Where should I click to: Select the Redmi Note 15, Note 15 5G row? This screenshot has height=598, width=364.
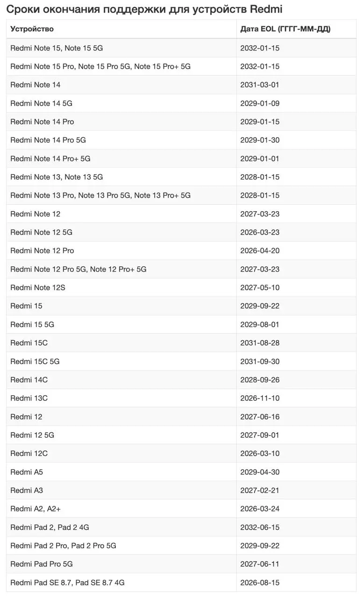(x=181, y=48)
